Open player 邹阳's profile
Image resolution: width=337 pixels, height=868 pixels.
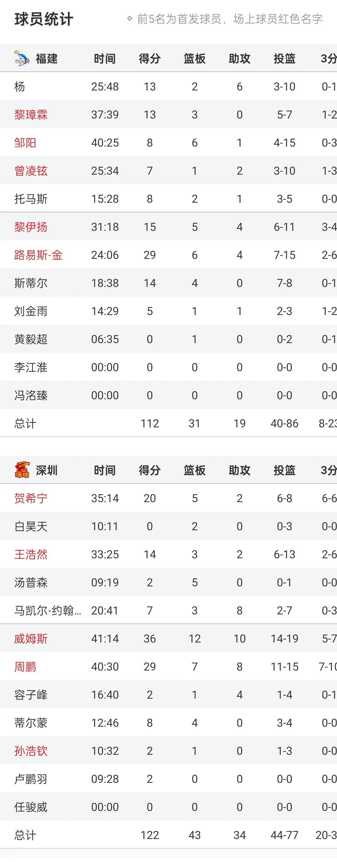coord(25,143)
